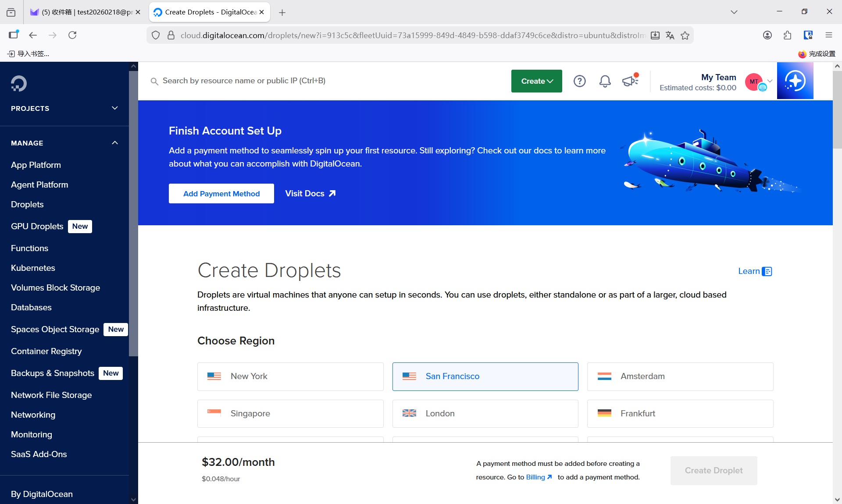Screen dimensions: 842x504
Task: Click the translate page icon
Action: point(670,35)
